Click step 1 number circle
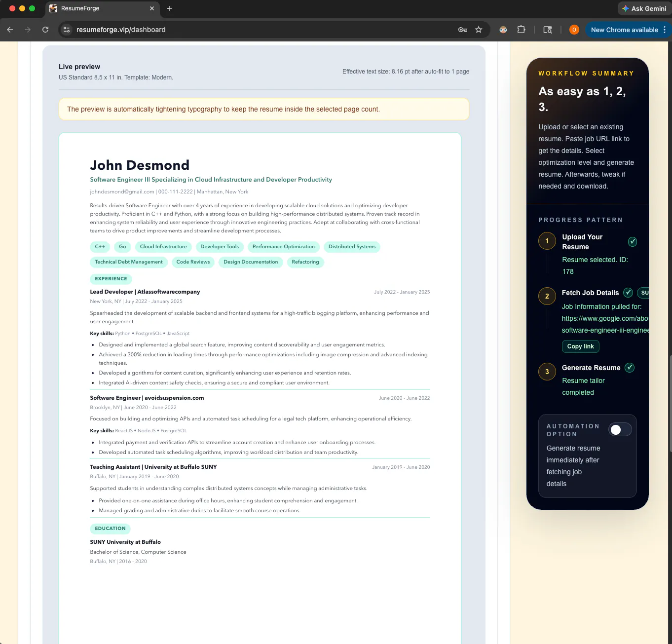672x644 pixels. tap(547, 241)
